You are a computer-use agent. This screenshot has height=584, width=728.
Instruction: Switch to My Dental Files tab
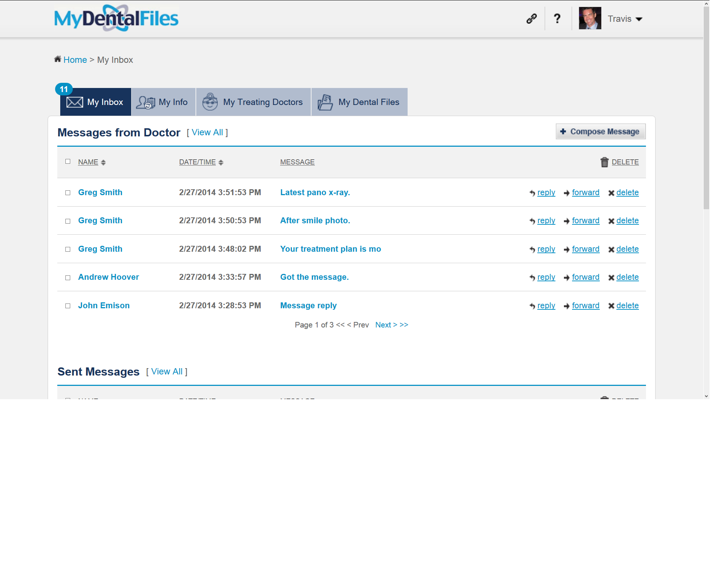pyautogui.click(x=358, y=101)
